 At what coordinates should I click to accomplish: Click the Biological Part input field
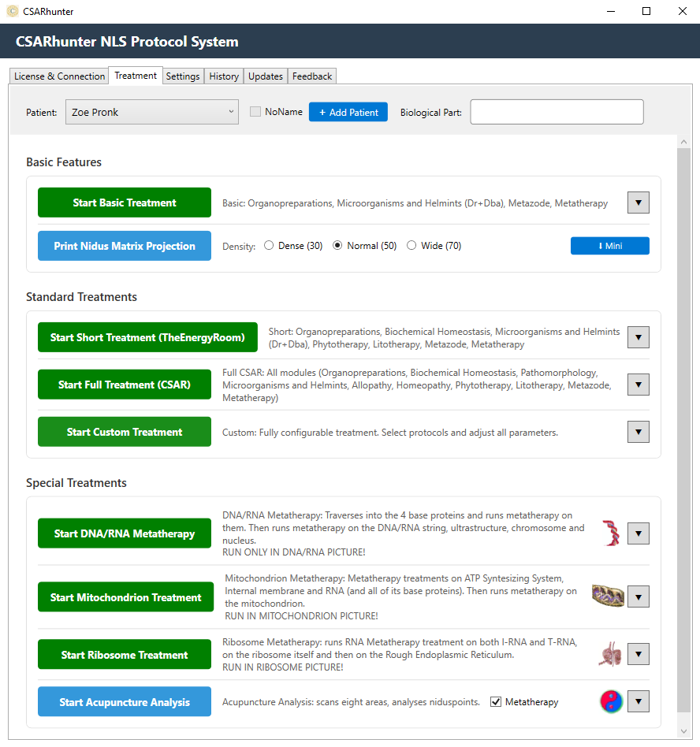pyautogui.click(x=557, y=112)
